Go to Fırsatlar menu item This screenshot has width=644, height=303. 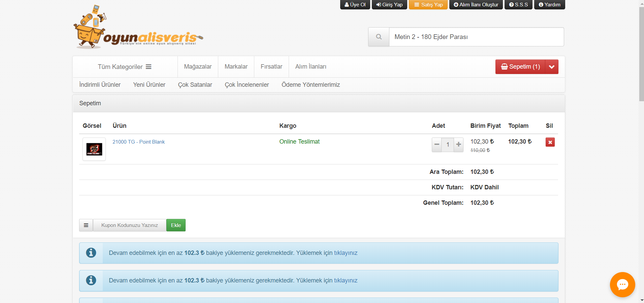pyautogui.click(x=271, y=67)
